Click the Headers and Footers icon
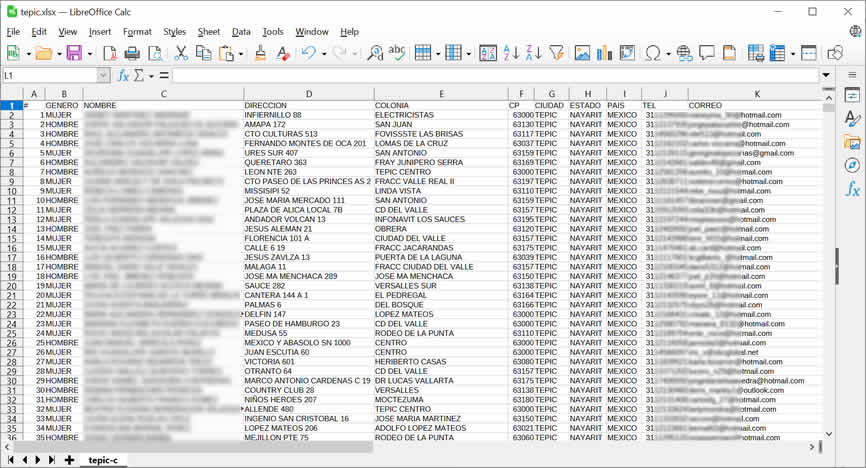Screen dimensions: 866x468 click(730, 53)
